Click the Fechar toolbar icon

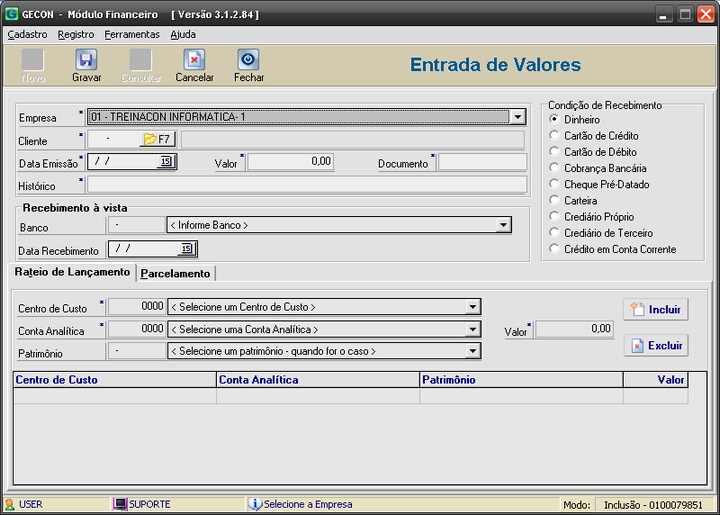[x=248, y=60]
